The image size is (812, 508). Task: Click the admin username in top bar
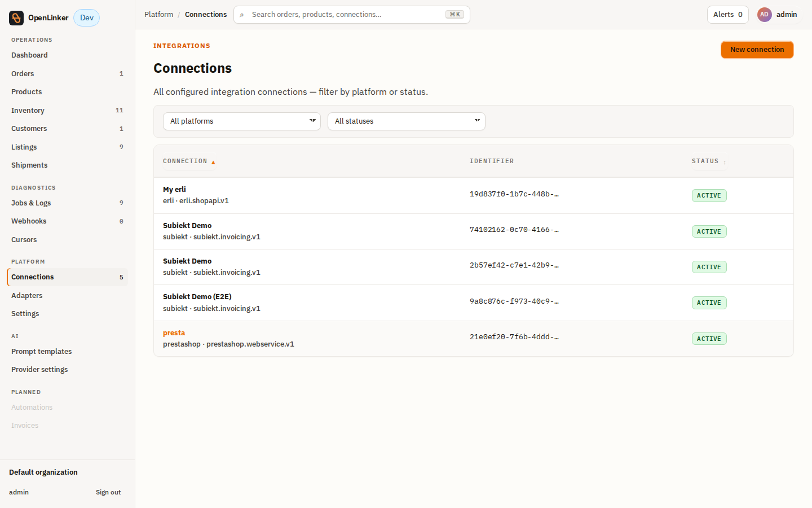[x=787, y=15]
